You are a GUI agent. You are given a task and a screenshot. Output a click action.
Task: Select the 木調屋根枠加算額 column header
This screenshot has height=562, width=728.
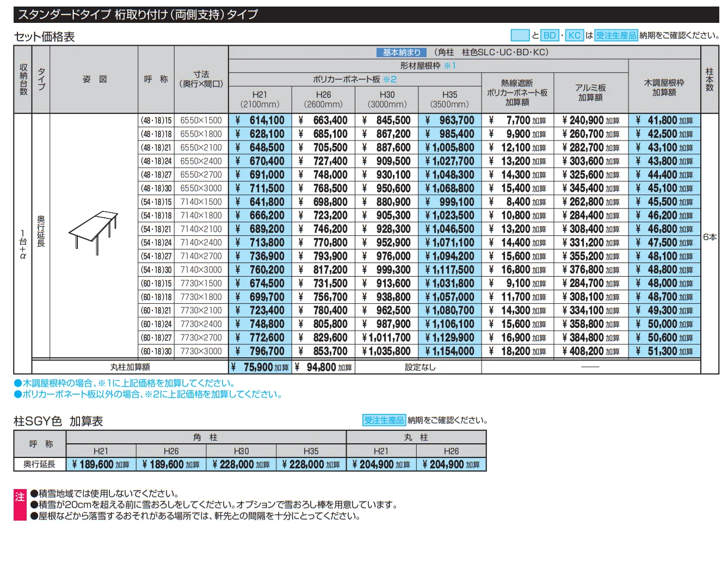click(664, 87)
